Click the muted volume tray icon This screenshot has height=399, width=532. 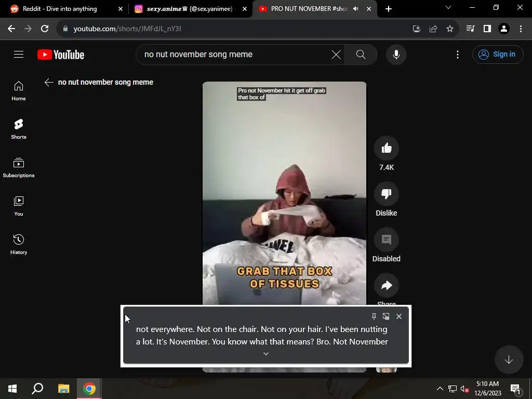[464, 389]
